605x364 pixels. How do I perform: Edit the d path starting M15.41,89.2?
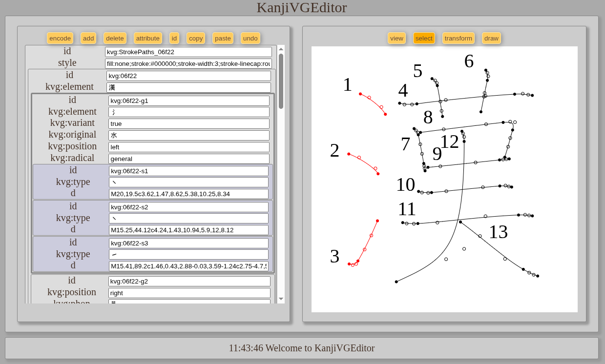click(188, 266)
